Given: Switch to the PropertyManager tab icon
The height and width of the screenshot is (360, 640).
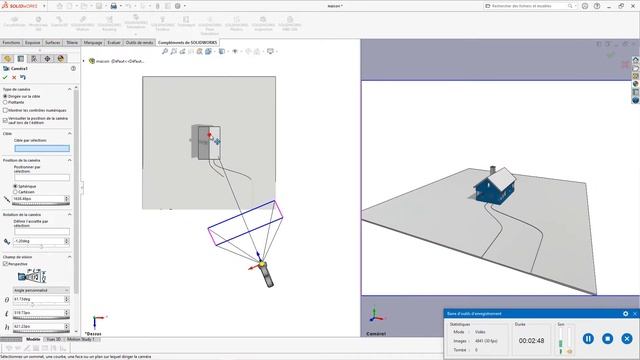Looking at the screenshot, I should pos(21,59).
